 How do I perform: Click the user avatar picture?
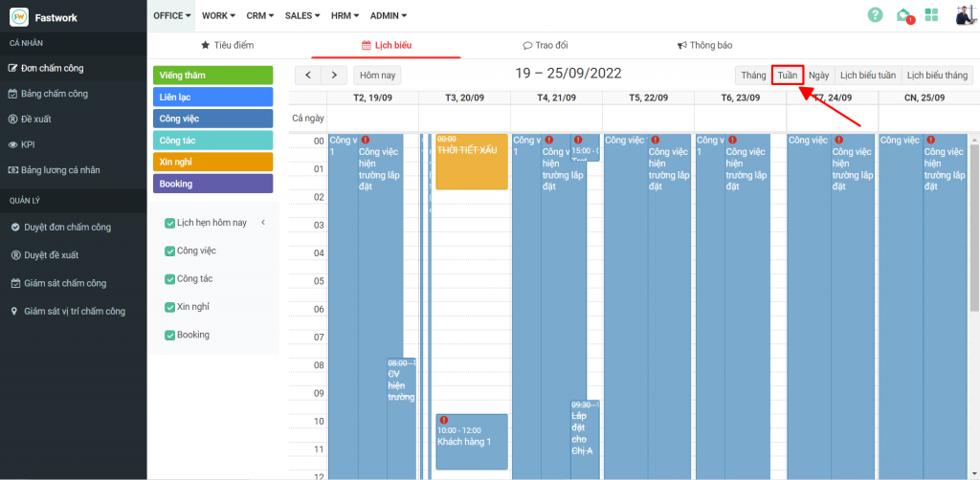964,14
